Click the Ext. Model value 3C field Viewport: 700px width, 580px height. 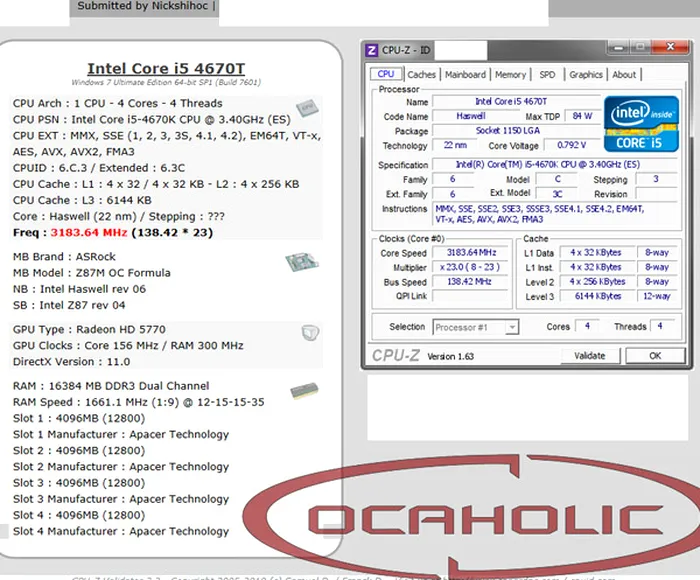pyautogui.click(x=558, y=194)
